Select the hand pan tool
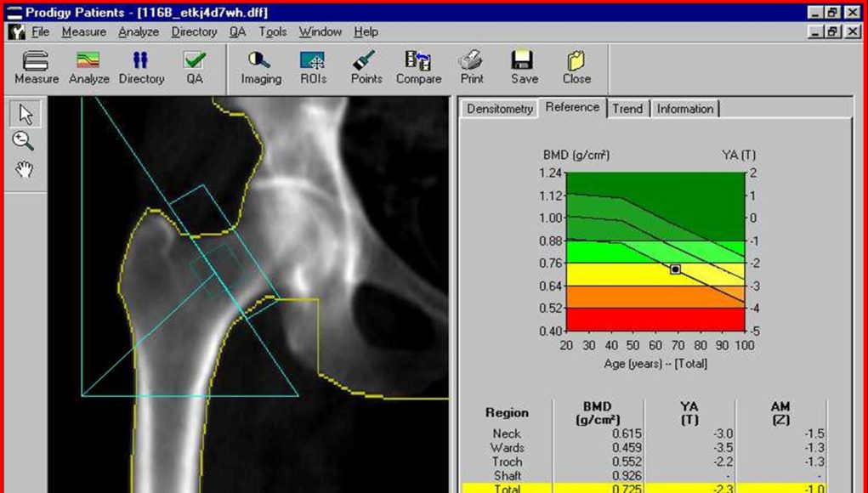 pyautogui.click(x=24, y=169)
